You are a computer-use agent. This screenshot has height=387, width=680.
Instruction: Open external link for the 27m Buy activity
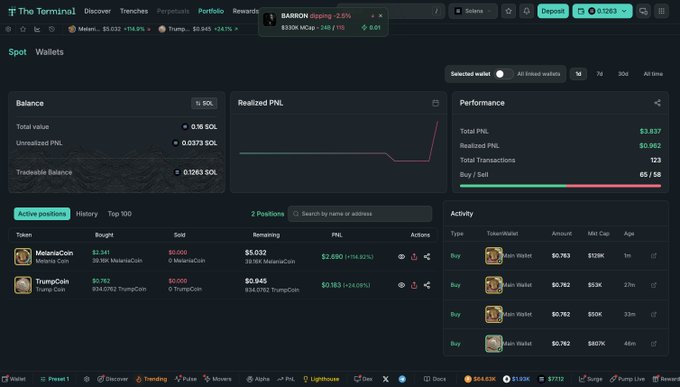coord(654,285)
